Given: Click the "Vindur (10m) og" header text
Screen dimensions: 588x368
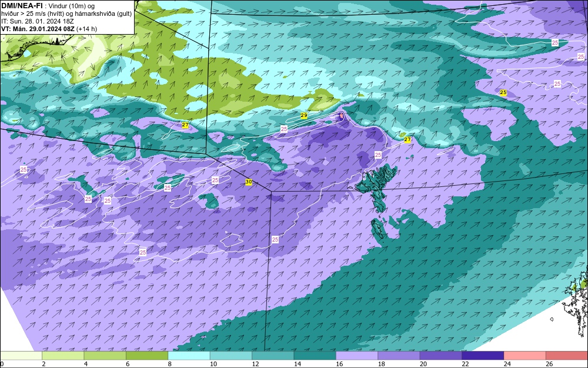Looking at the screenshot, I should 72,6.
